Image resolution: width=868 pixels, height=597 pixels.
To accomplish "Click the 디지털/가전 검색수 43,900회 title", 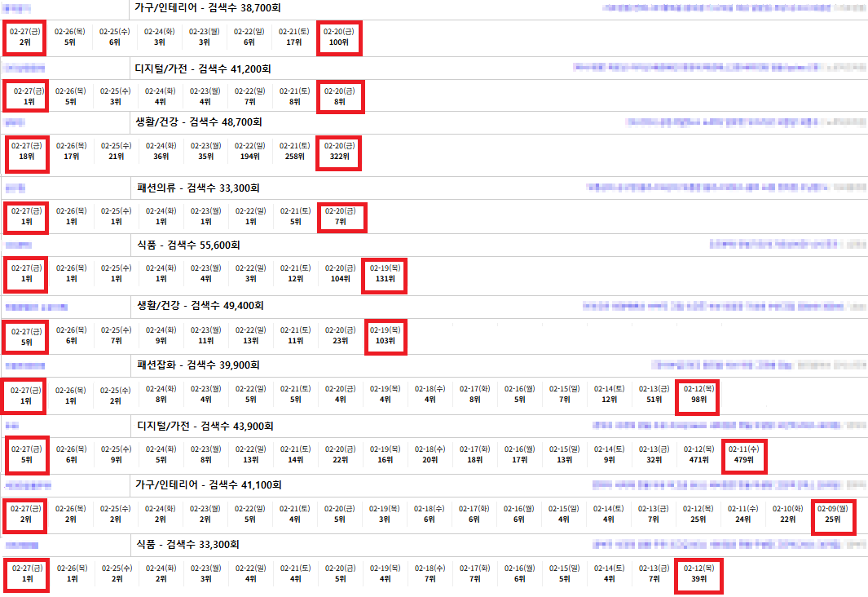I will (205, 426).
